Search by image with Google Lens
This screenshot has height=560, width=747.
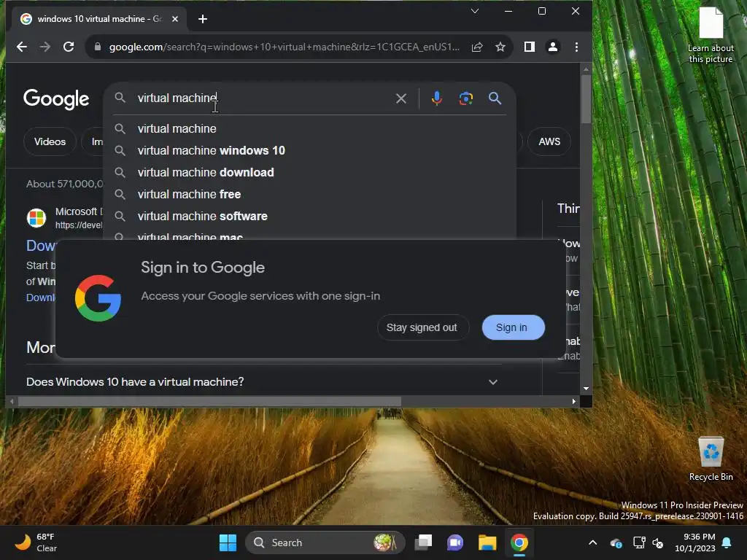pos(466,98)
